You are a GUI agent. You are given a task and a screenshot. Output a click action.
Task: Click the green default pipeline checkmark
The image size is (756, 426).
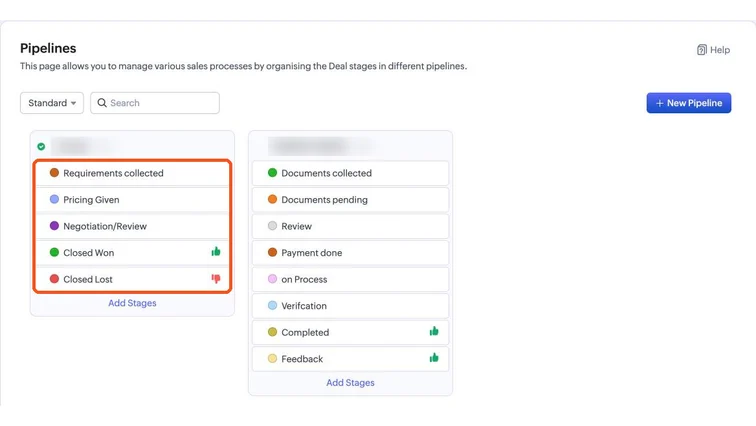click(x=41, y=146)
